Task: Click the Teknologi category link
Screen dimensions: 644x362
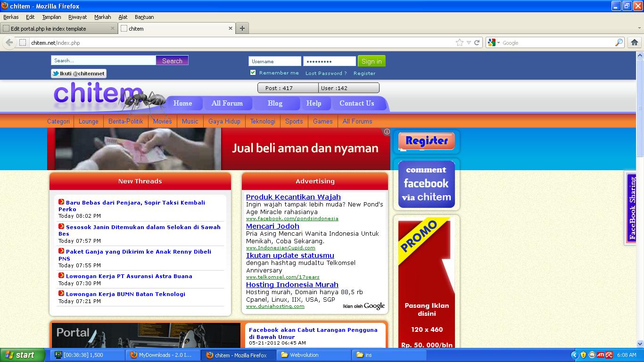Action: point(263,121)
